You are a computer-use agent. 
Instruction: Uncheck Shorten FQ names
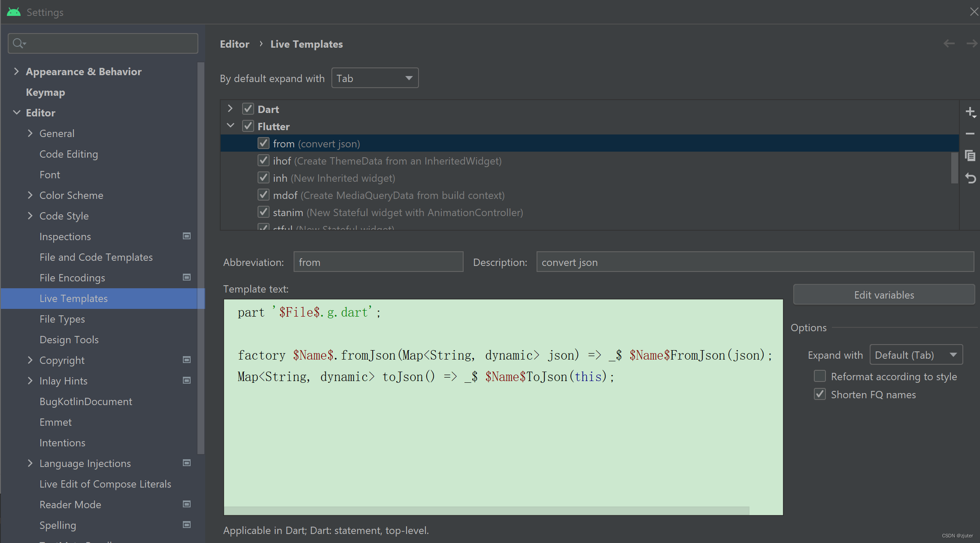tap(819, 394)
